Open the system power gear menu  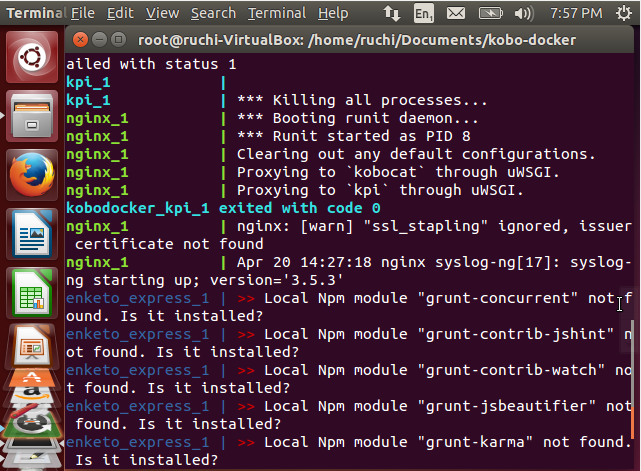624,13
